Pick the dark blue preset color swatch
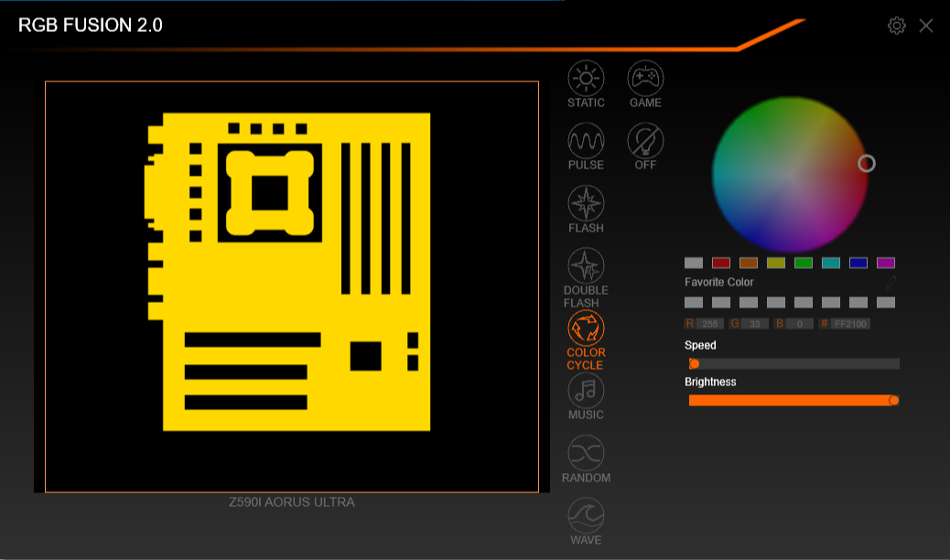The width and height of the screenshot is (950, 560). click(x=858, y=263)
